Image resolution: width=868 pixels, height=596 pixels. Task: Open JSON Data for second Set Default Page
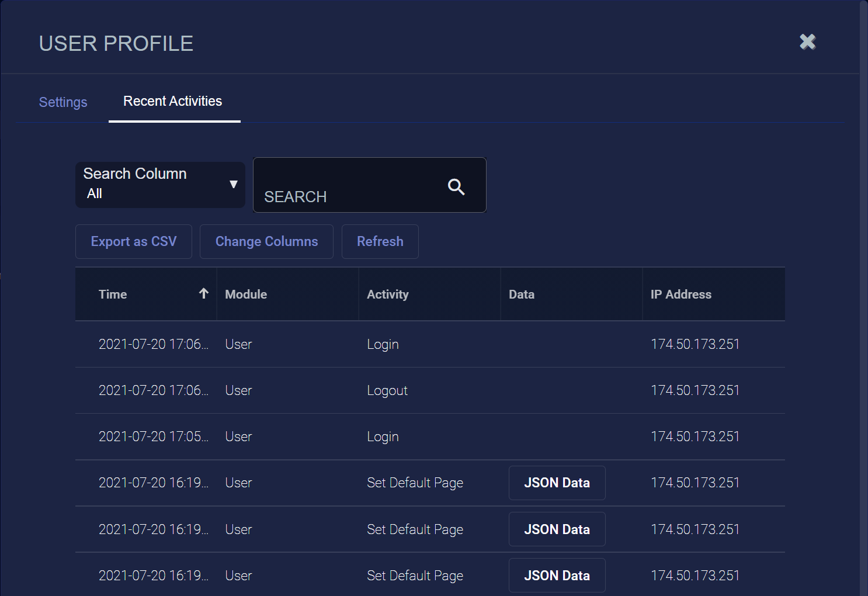[557, 529]
